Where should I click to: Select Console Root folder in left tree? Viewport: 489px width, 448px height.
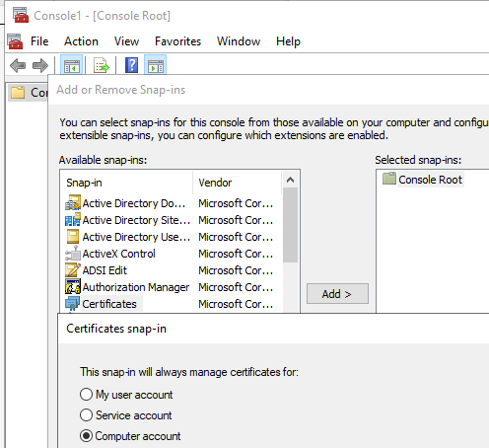(29, 93)
